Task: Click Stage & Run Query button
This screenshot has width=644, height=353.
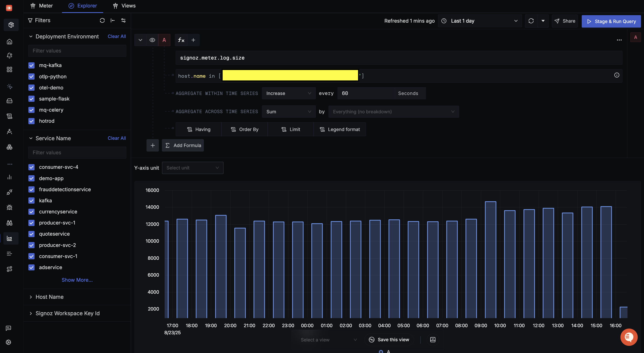Action: coord(611,21)
